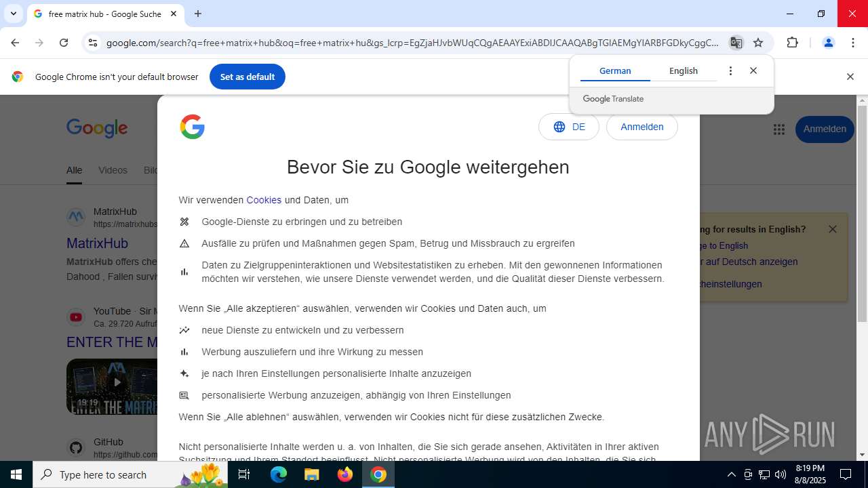This screenshot has height=488, width=868.
Task: Click the Chrome tab search dropdown arrow
Action: [13, 14]
